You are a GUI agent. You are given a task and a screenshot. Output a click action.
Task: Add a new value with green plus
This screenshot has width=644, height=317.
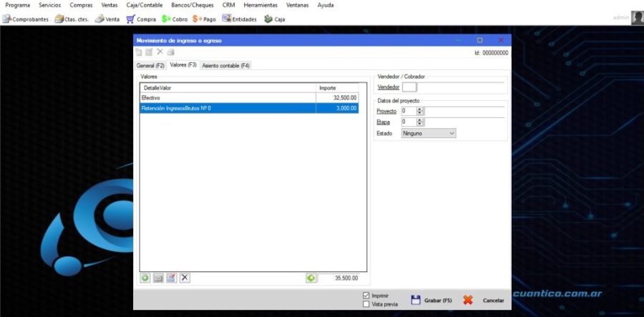tap(145, 278)
